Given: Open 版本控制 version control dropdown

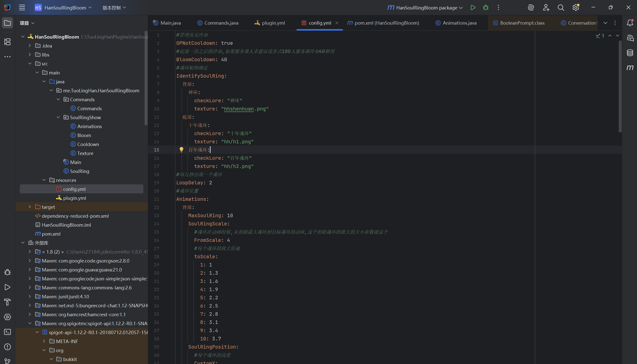Looking at the screenshot, I should 114,8.
